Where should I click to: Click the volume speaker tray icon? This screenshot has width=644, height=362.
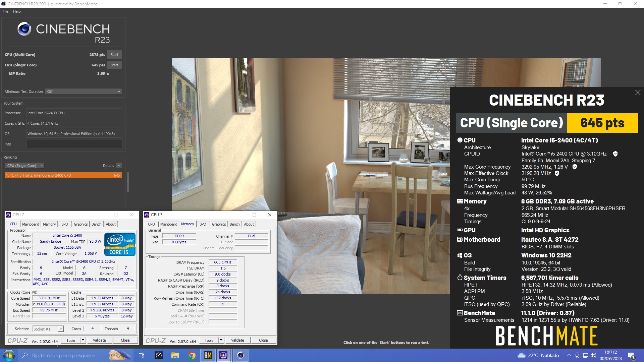tap(593, 355)
